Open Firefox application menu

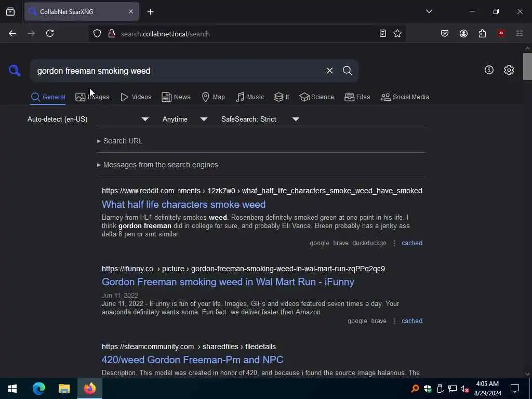click(x=520, y=33)
